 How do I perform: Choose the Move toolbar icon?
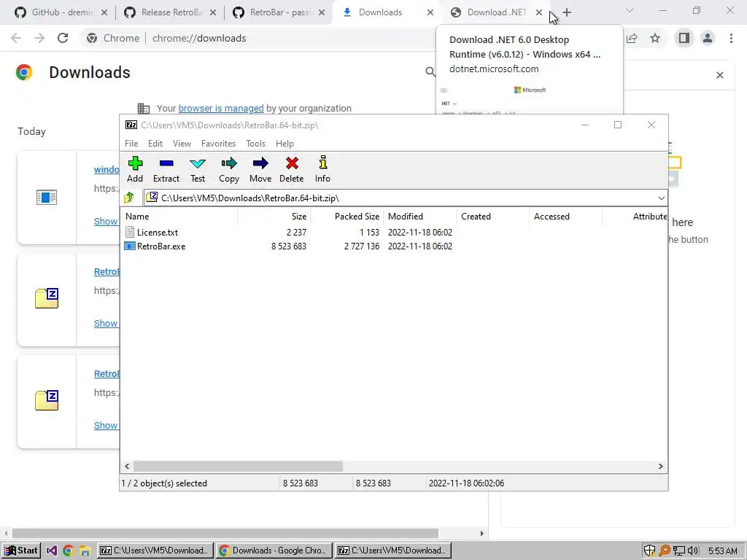coord(260,163)
